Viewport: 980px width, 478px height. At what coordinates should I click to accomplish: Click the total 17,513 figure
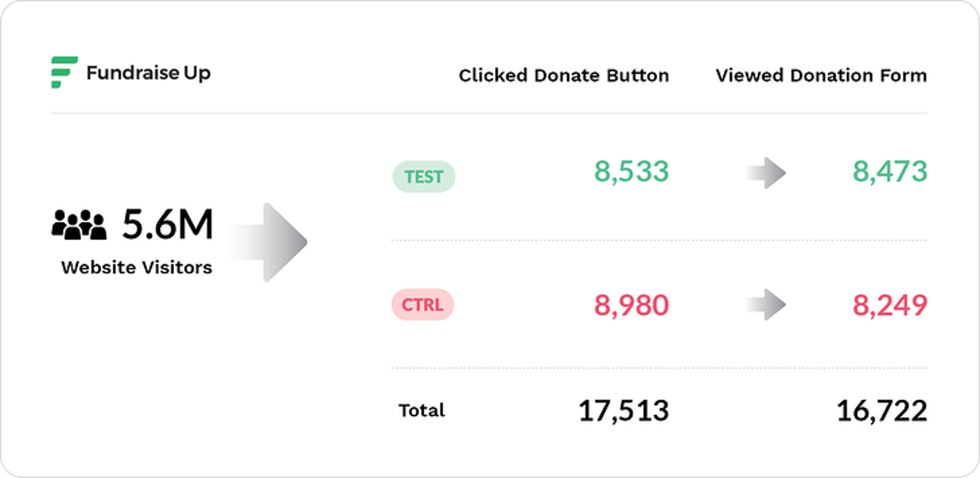(624, 411)
